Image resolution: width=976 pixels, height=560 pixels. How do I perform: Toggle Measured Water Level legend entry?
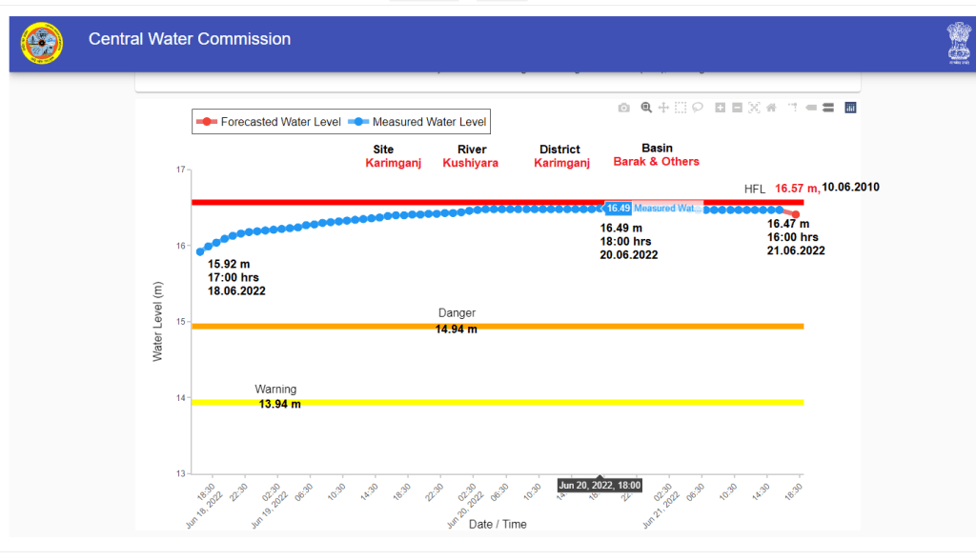point(419,122)
